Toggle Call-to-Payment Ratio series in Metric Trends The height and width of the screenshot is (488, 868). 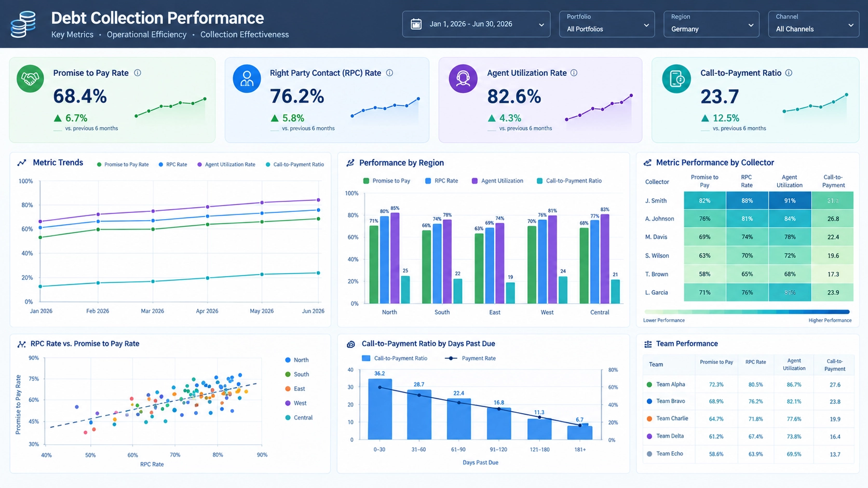(x=295, y=165)
